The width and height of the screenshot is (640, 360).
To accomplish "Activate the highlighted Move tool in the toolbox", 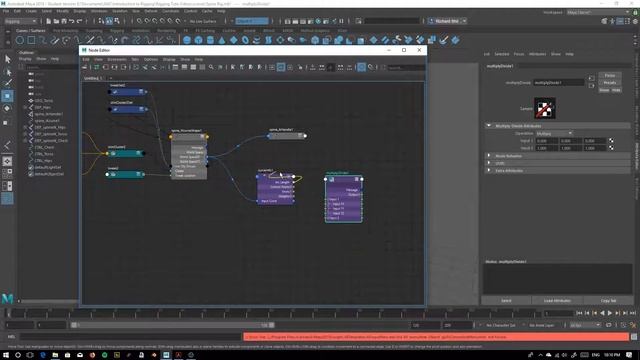I will (x=7, y=96).
